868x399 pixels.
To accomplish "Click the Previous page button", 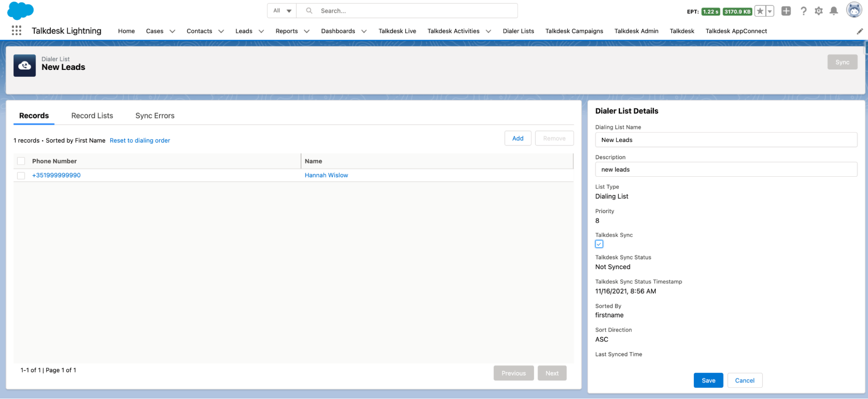I will click(513, 373).
